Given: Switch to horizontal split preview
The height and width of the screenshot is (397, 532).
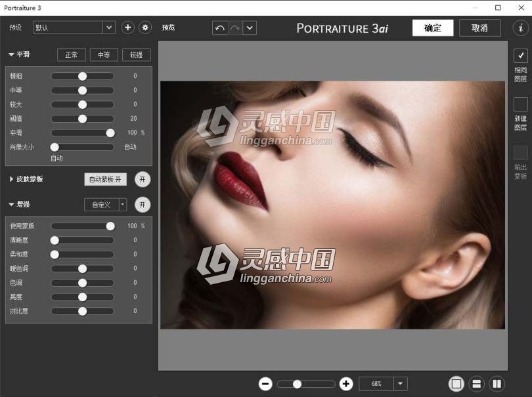Looking at the screenshot, I should pyautogui.click(x=477, y=384).
